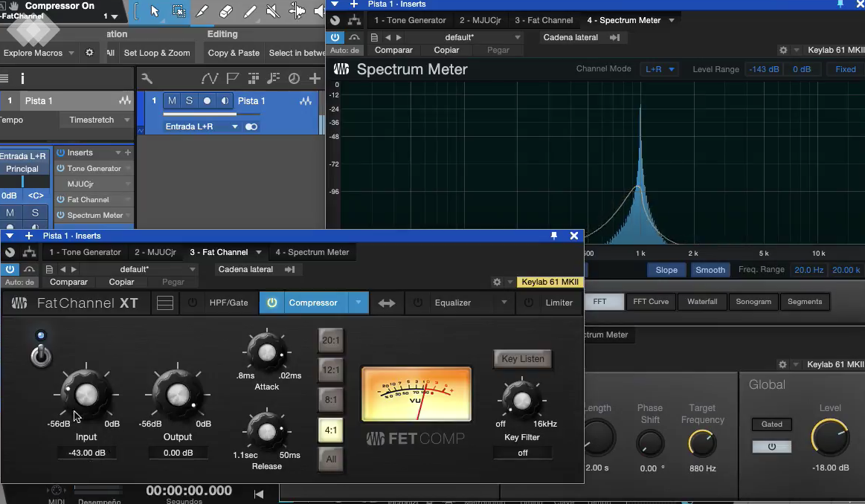865x504 pixels.
Task: Pick the Bend tool in the toolbar
Action: [x=297, y=11]
